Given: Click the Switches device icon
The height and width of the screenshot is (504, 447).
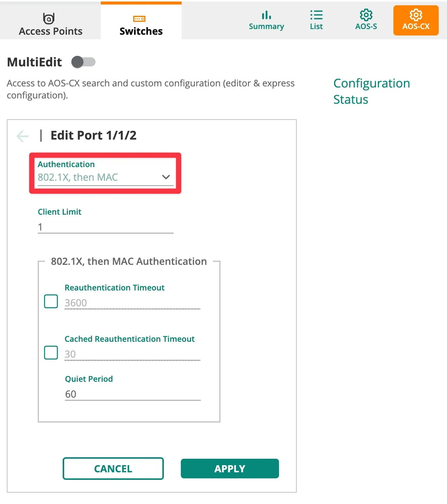Looking at the screenshot, I should (x=139, y=18).
